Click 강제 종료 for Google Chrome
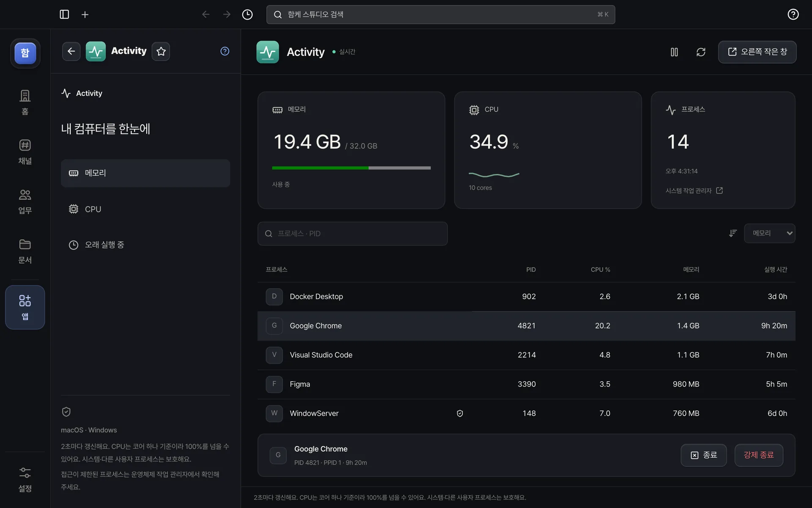The image size is (812, 508). [759, 455]
